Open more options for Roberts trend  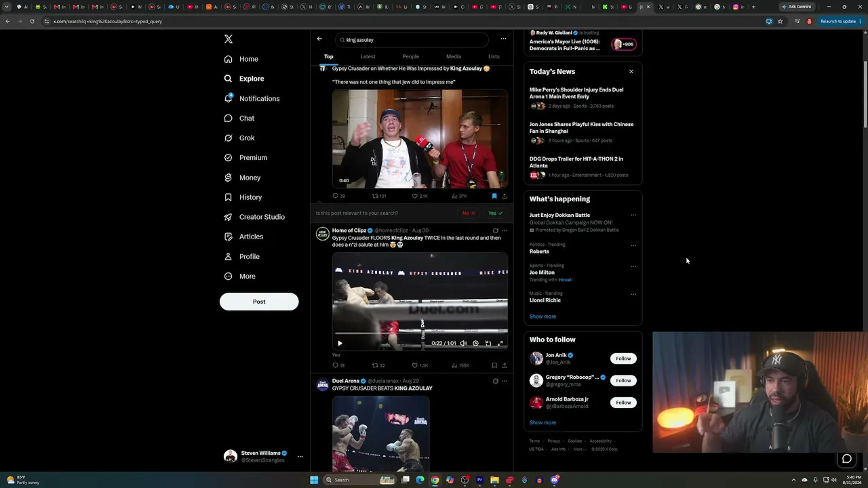click(x=633, y=245)
